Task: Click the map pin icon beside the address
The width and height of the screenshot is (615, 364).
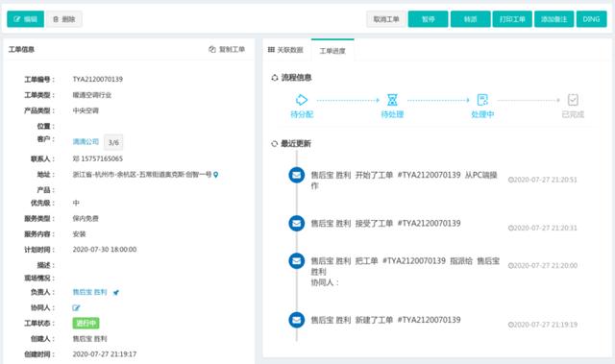Action: (215, 175)
